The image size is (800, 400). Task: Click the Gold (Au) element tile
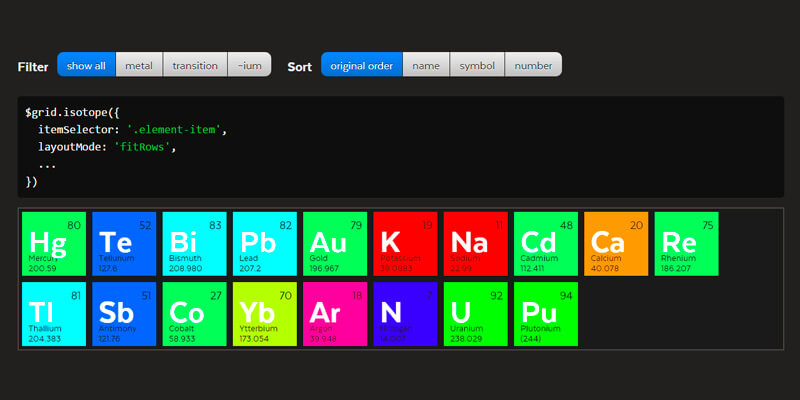click(x=335, y=243)
